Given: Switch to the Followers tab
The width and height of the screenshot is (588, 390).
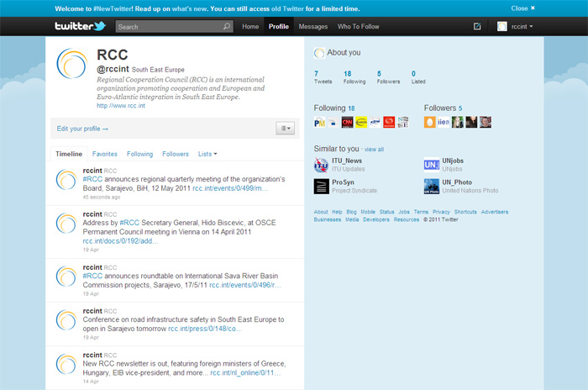Looking at the screenshot, I should (x=176, y=154).
